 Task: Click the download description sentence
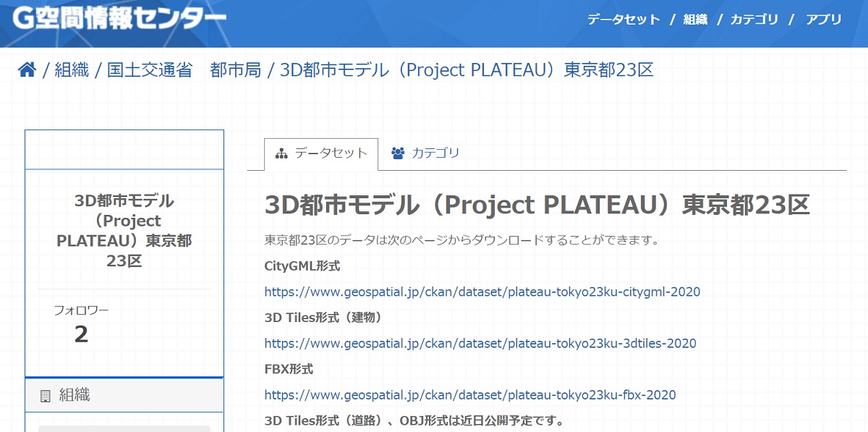click(x=462, y=240)
